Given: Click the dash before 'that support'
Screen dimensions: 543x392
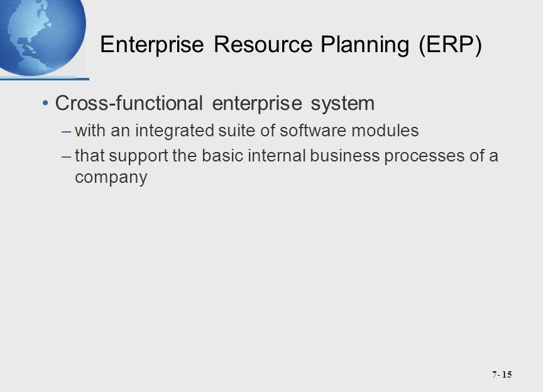Looking at the screenshot, I should [66, 157].
